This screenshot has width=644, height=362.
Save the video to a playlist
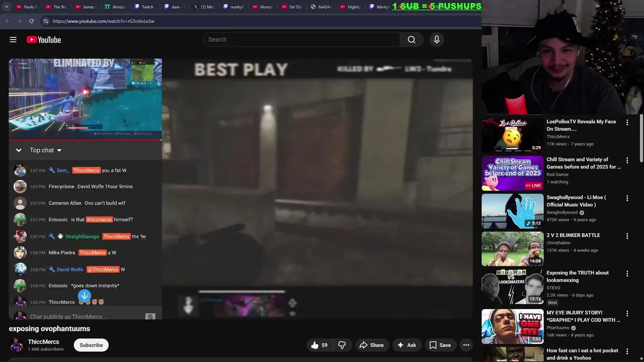440,345
